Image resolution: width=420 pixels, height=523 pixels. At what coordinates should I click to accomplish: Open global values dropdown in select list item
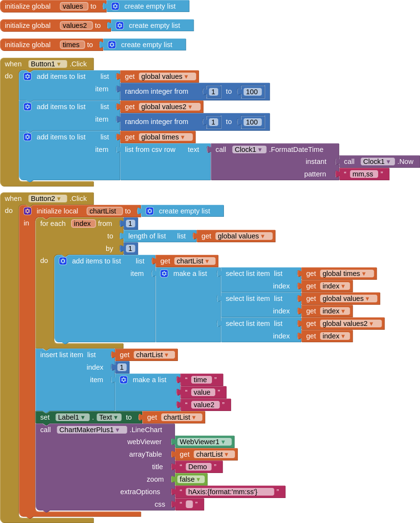coord(349,299)
